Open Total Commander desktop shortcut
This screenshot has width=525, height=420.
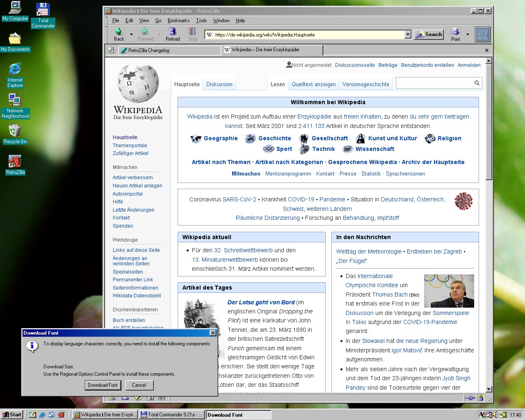pos(43,10)
